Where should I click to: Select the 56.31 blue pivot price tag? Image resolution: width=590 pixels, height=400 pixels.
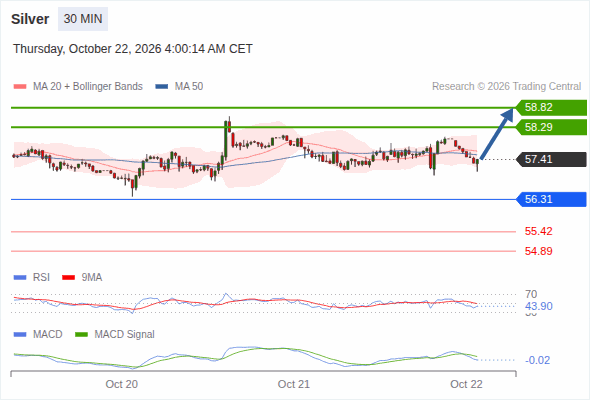[x=551, y=199]
